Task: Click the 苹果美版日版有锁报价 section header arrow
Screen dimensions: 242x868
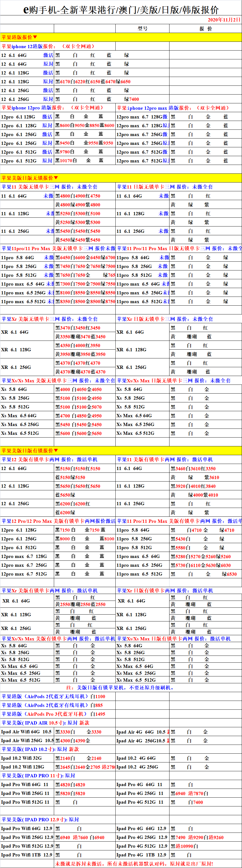Action: pos(56,450)
